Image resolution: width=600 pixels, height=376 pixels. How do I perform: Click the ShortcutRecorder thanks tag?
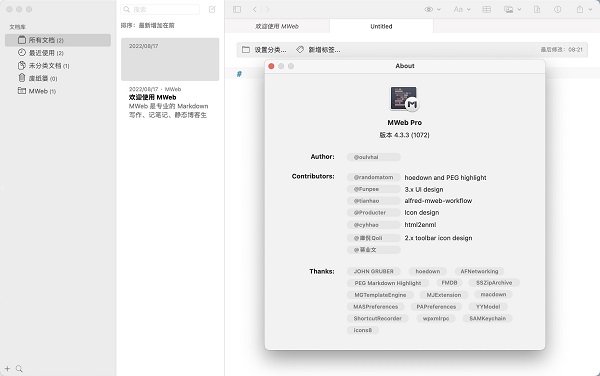378,318
